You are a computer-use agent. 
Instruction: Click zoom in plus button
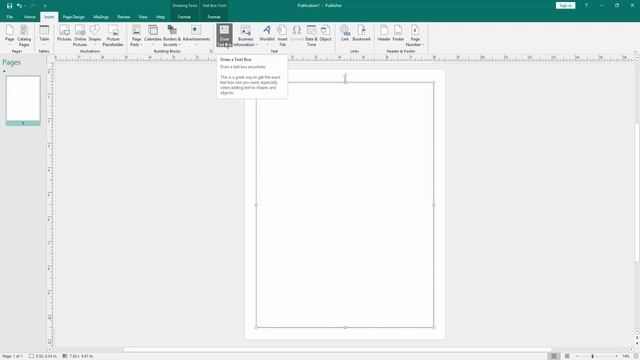coord(616,356)
